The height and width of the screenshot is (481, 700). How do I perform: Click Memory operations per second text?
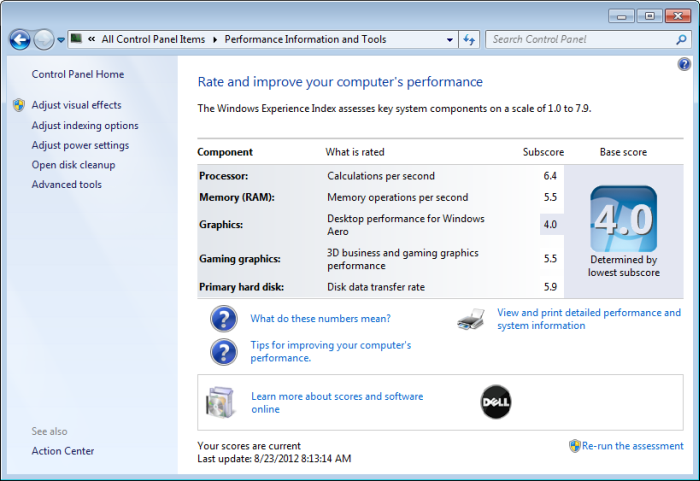pyautogui.click(x=398, y=197)
